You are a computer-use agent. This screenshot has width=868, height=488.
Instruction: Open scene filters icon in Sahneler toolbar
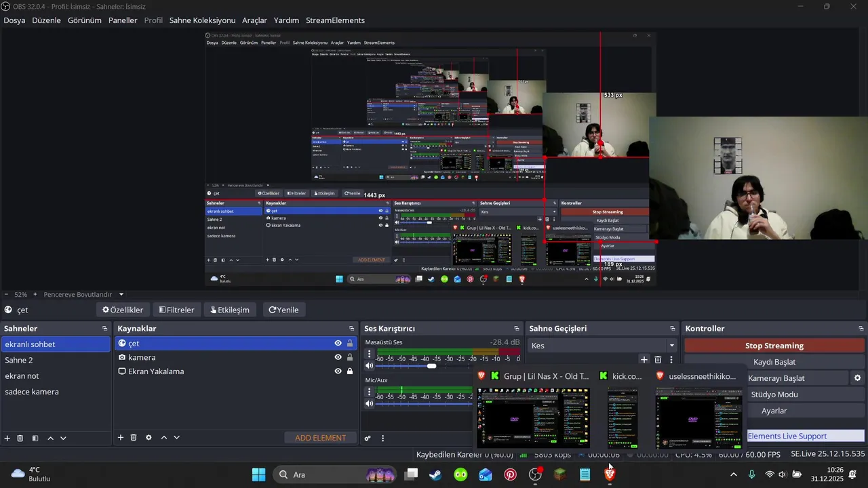click(x=35, y=439)
